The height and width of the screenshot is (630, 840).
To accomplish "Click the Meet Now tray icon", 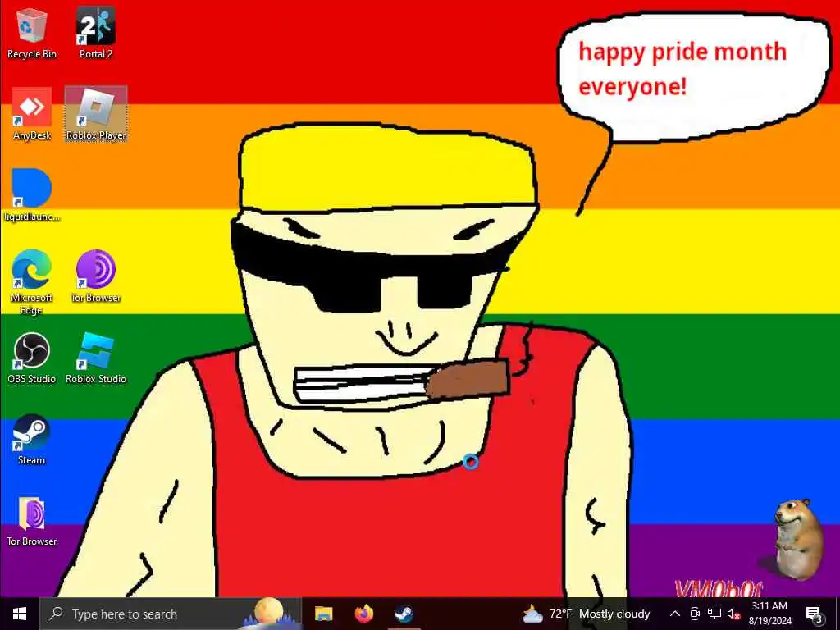I will click(695, 614).
